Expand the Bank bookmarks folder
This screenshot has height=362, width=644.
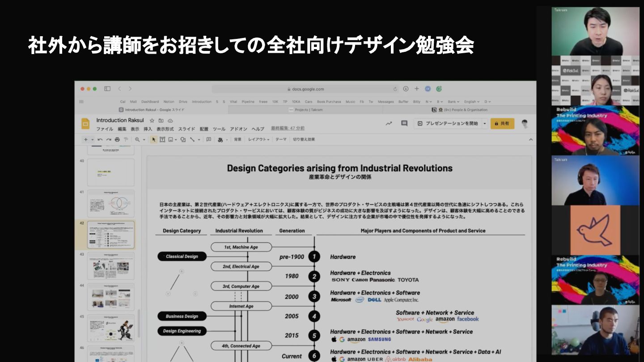click(453, 101)
